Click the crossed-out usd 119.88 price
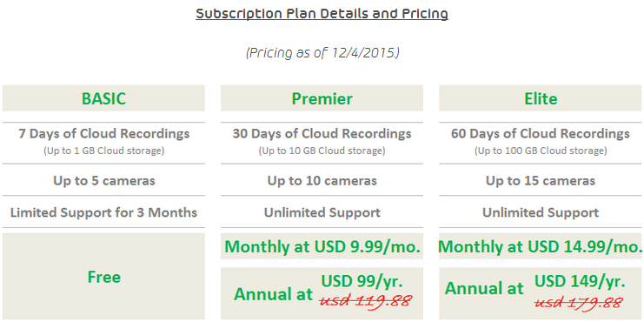Viewport: 644px width, 322px height. tap(366, 300)
